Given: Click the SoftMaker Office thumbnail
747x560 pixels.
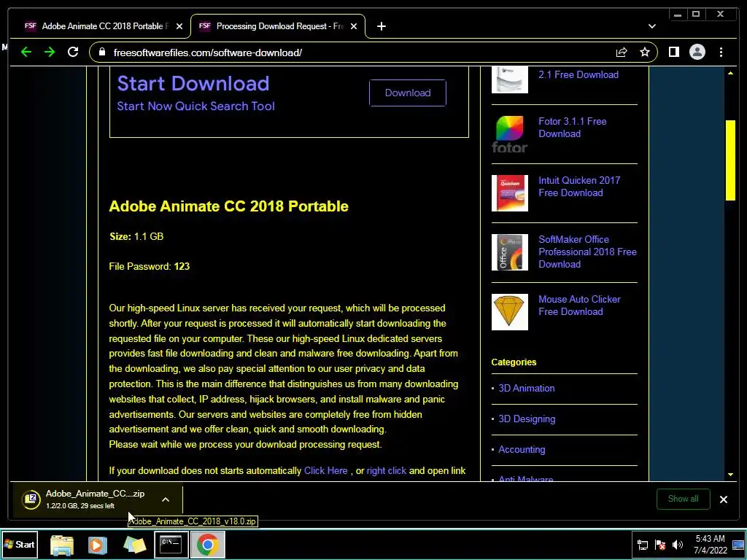Looking at the screenshot, I should pyautogui.click(x=509, y=252).
